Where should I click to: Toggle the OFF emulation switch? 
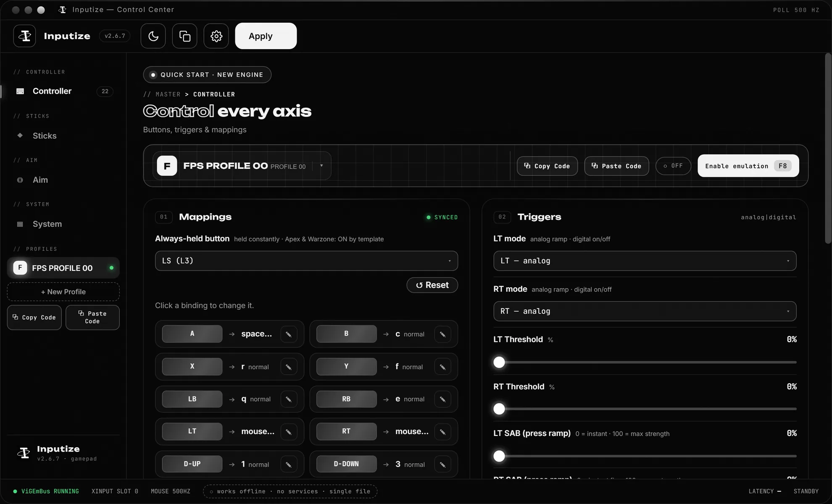(x=673, y=166)
